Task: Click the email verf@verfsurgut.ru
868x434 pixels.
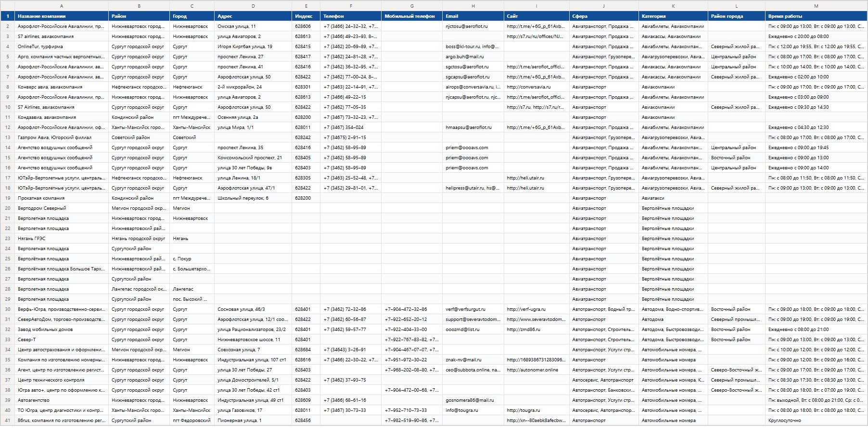Action: point(465,309)
